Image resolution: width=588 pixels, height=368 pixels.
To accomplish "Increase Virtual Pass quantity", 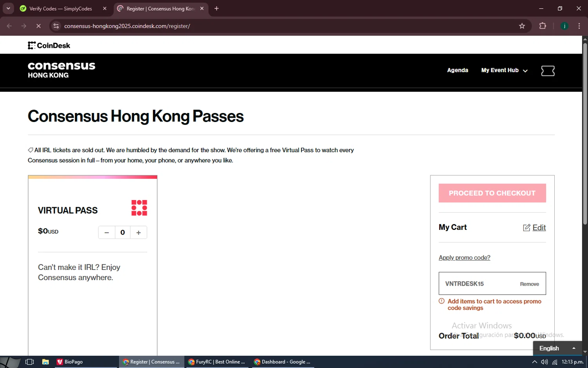I will [x=138, y=233].
